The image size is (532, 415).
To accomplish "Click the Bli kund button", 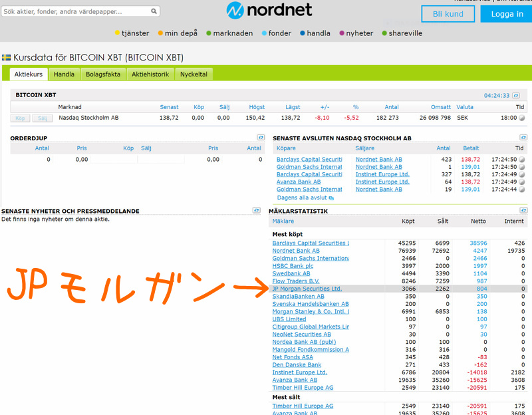I will 448,14.
